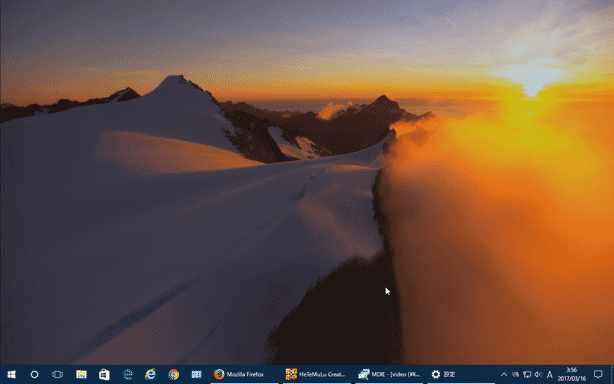The height and width of the screenshot is (384, 614).
Task: Launch Microsoft Edge from the taskbar
Action: (127, 375)
